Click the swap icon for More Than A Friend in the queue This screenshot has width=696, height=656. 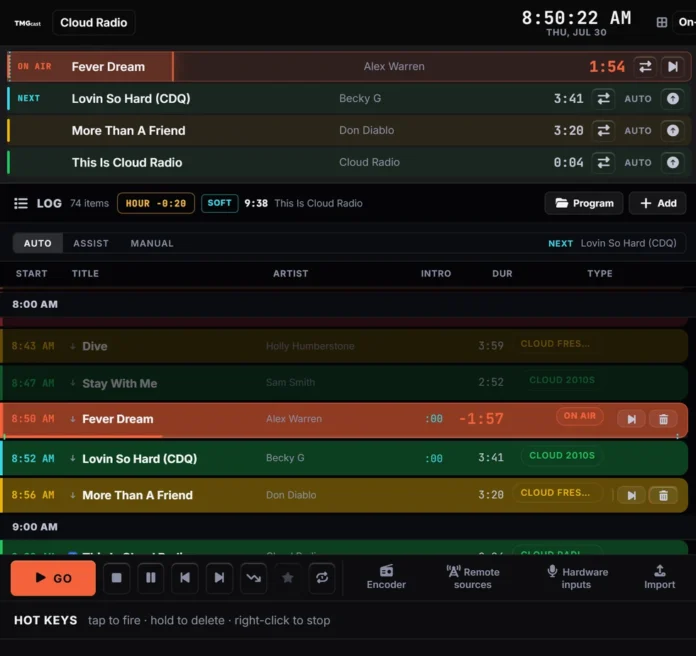[603, 130]
